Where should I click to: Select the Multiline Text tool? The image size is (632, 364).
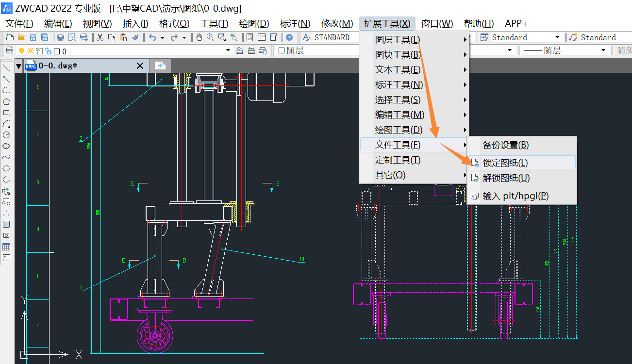click(x=6, y=258)
